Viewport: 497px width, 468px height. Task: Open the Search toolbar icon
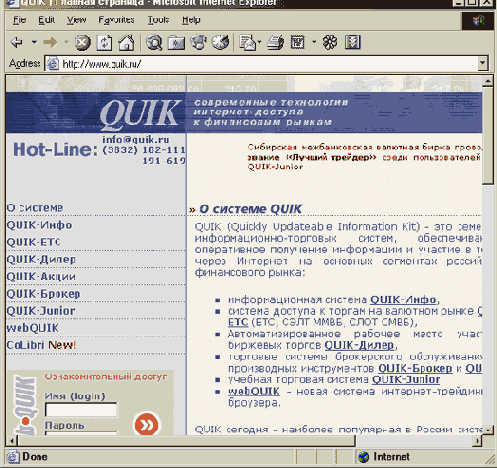154,43
